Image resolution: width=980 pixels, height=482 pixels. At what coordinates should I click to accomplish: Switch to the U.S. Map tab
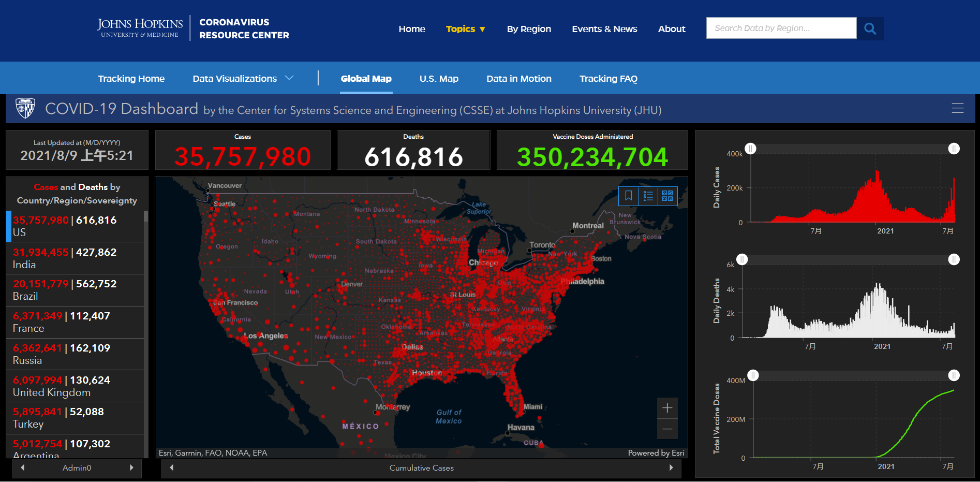click(439, 79)
